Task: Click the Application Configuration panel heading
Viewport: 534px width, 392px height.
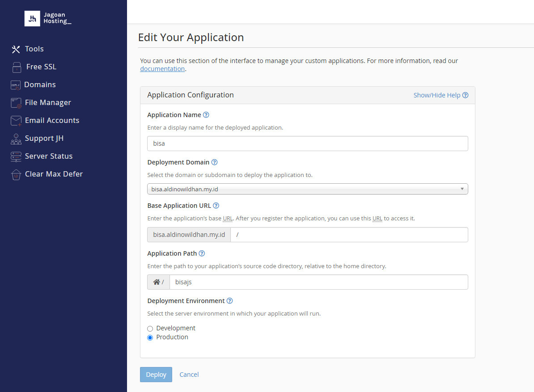Action: point(191,95)
